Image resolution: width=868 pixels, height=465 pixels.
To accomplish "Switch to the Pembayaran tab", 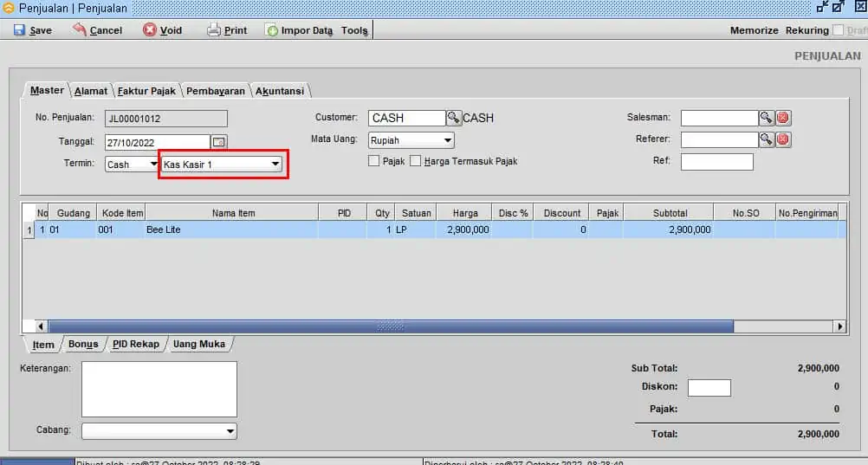I will 216,91.
